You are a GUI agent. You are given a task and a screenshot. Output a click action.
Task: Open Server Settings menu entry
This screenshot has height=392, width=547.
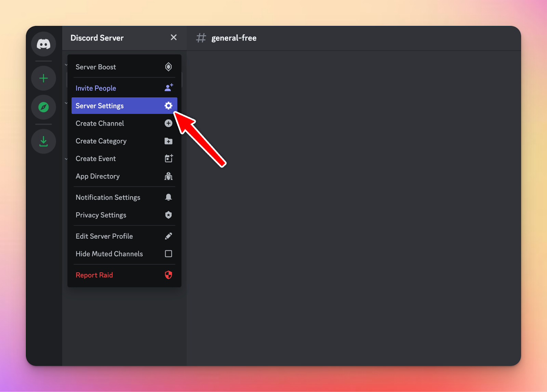click(x=124, y=106)
